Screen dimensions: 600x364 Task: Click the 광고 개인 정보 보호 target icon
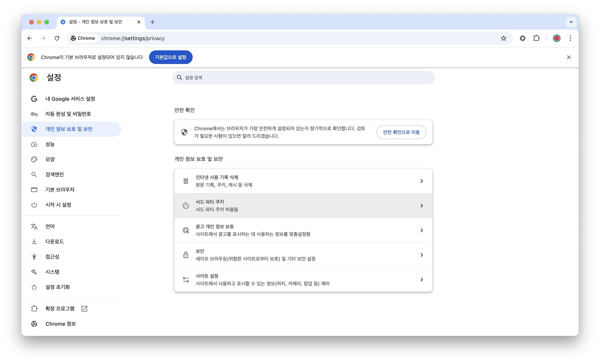[186, 230]
